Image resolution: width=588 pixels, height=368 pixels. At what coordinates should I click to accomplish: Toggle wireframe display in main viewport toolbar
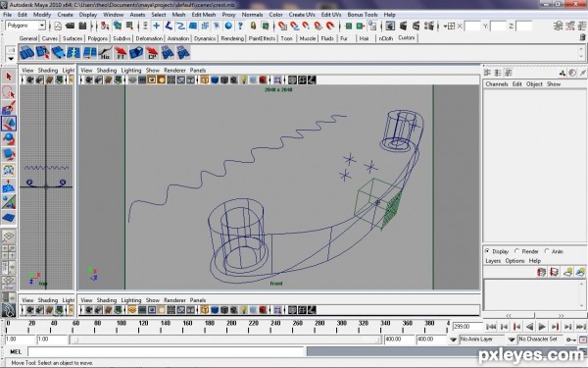tap(205, 80)
